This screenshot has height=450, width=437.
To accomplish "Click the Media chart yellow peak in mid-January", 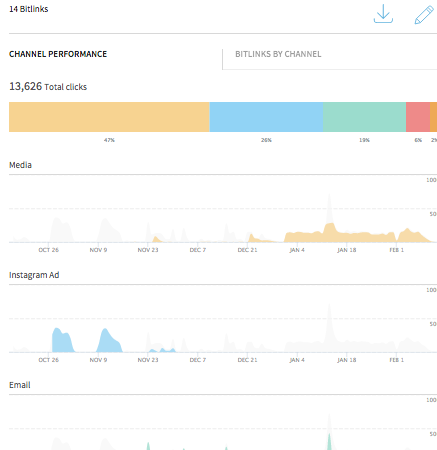I will (330, 232).
